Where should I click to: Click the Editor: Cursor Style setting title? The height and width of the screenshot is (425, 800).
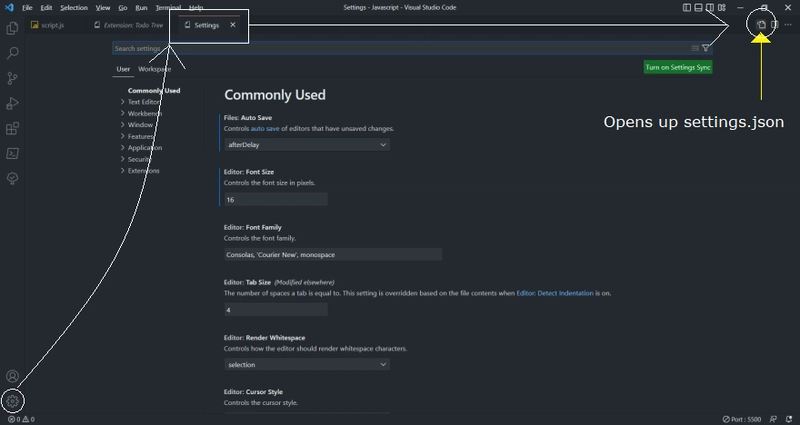253,392
